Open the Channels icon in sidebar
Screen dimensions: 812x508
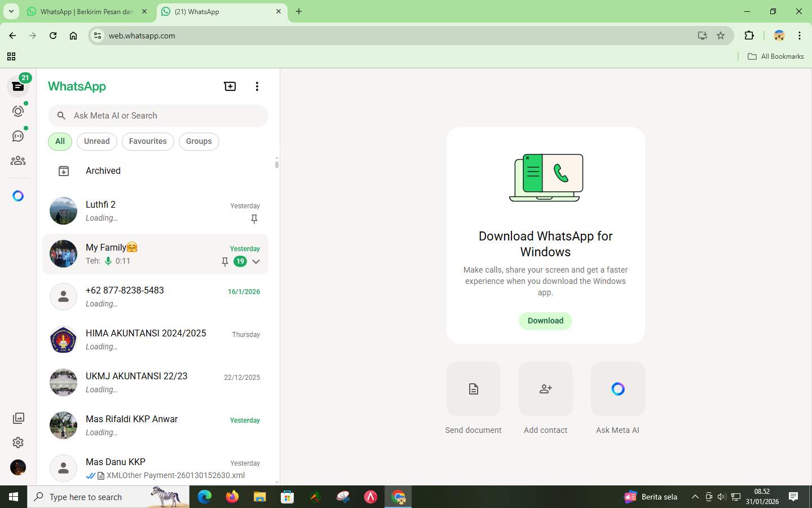point(18,136)
